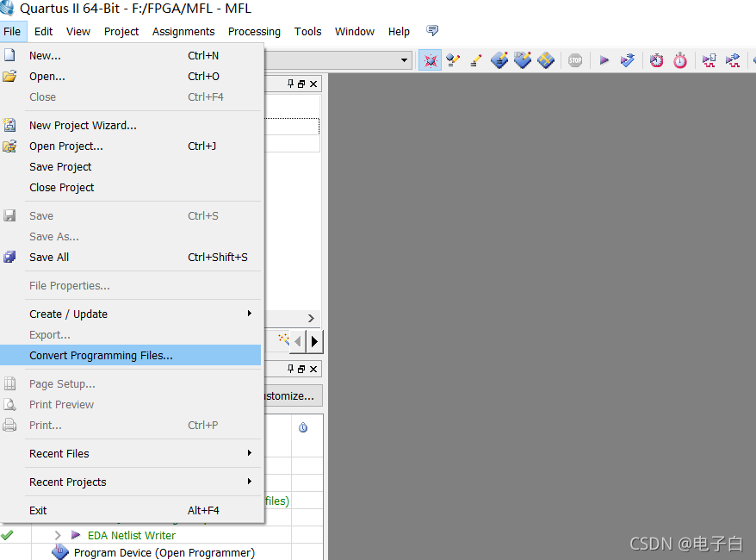Choose Close Project menu entry

[131, 188]
